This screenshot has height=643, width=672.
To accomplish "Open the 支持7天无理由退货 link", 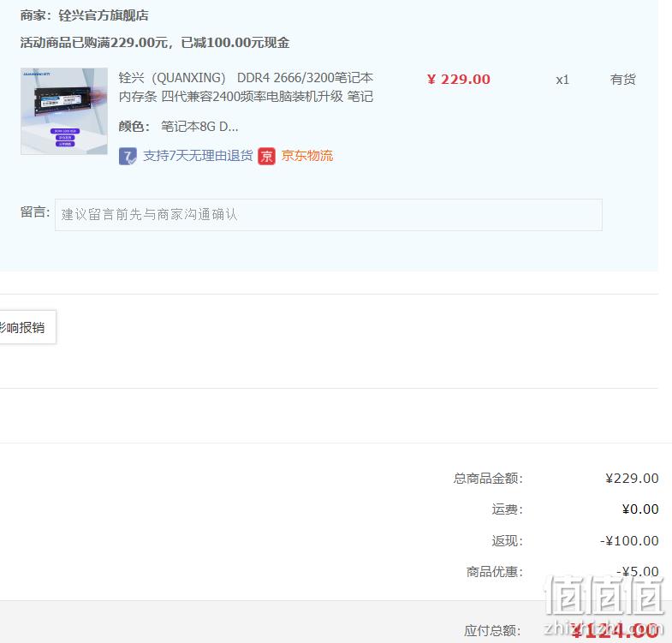I will [198, 156].
